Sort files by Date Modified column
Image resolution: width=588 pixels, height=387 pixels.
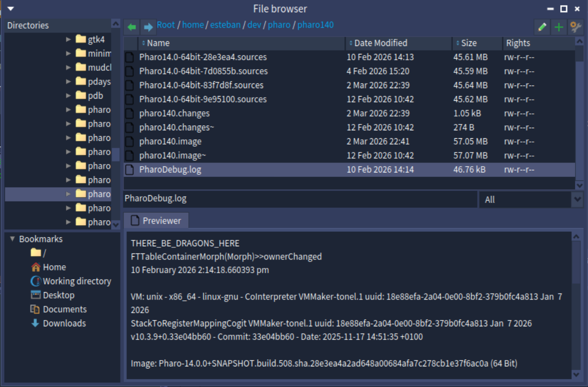pyautogui.click(x=380, y=43)
